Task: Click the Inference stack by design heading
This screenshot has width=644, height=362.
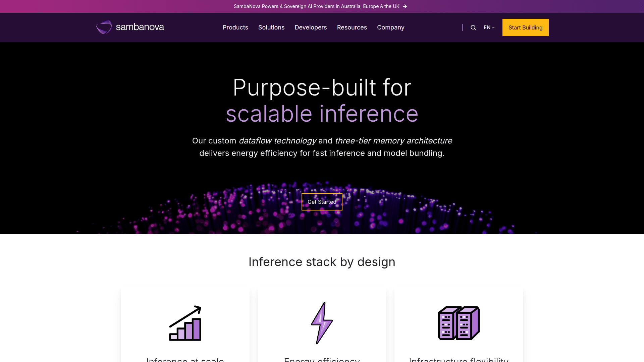Action: [322, 262]
